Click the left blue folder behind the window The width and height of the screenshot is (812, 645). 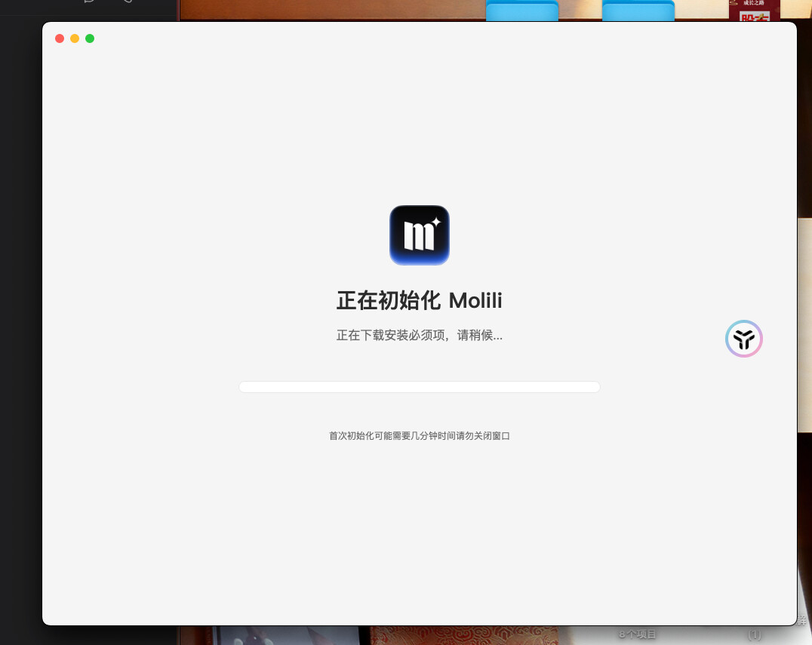[521, 11]
